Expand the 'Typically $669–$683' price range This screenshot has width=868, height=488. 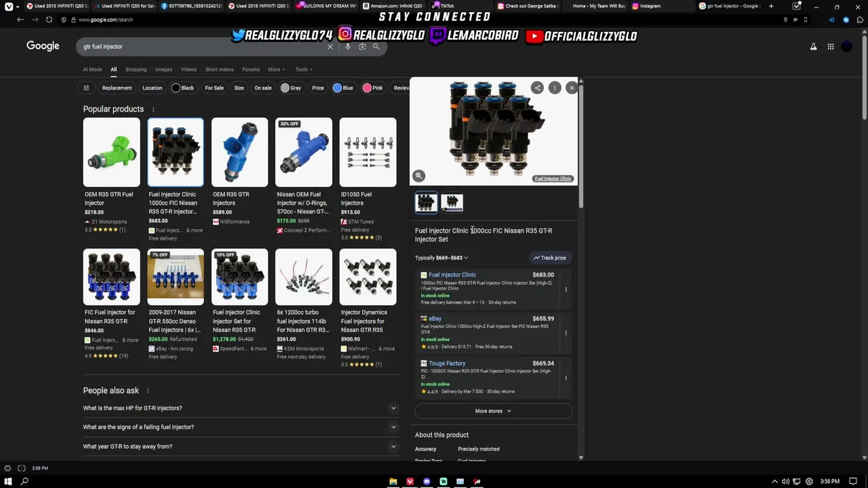[x=441, y=258]
